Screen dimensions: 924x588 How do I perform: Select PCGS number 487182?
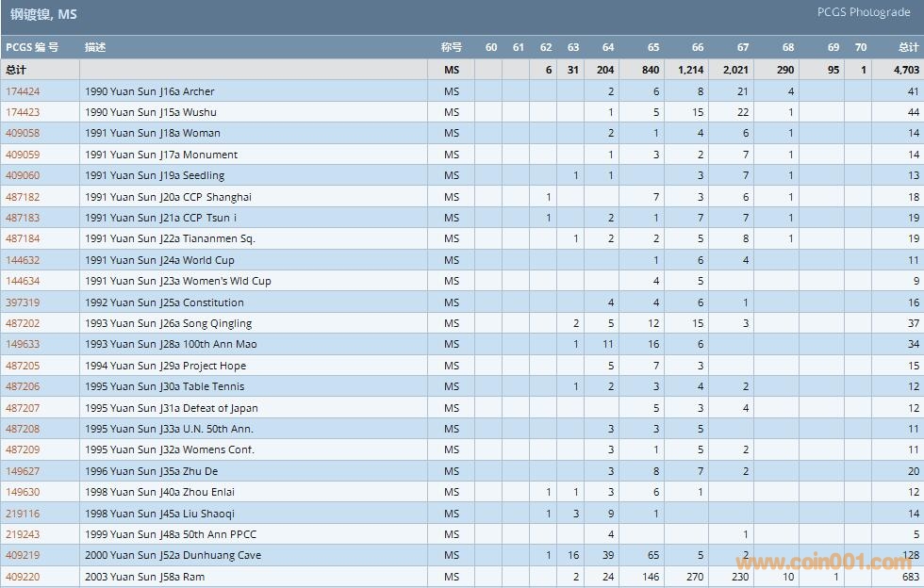coord(23,197)
